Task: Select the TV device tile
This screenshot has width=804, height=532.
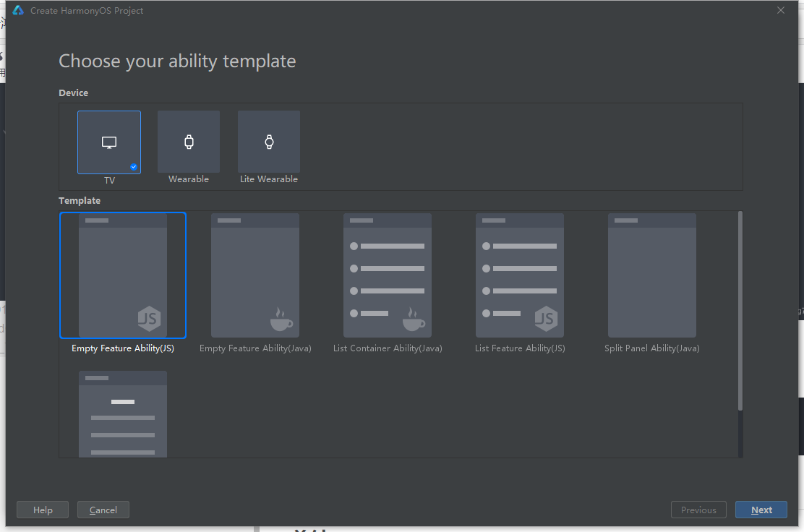Action: [109, 142]
